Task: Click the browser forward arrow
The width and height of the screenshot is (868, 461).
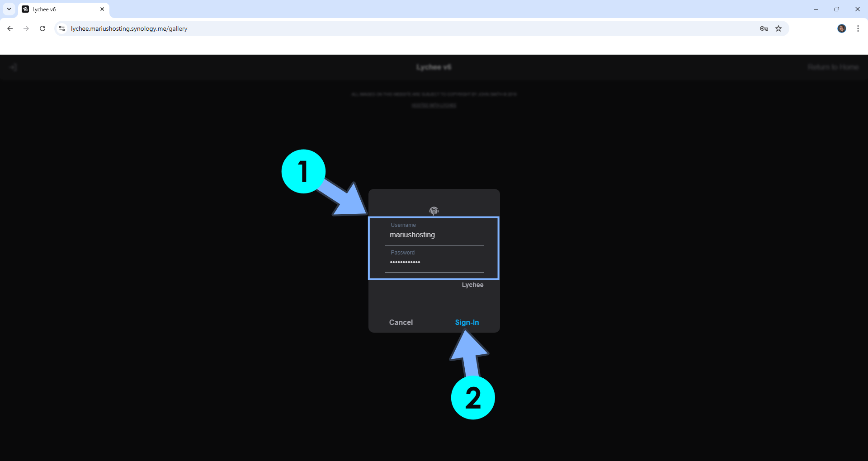Action: pyautogui.click(x=26, y=28)
